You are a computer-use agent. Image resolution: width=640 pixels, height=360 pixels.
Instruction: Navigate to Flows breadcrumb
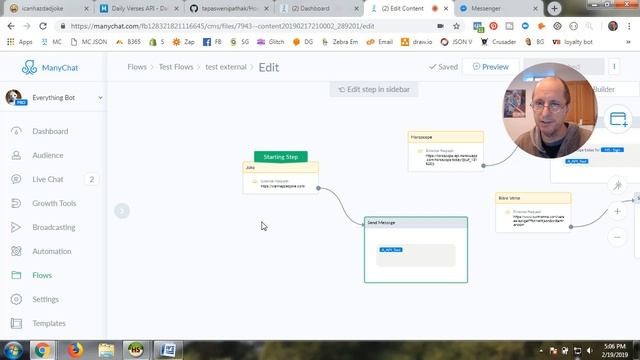(137, 67)
